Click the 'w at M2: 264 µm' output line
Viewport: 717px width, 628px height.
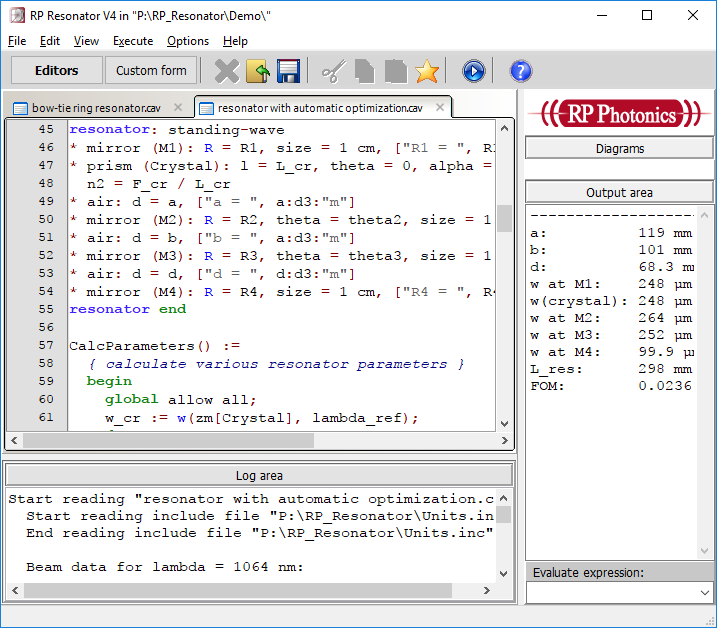point(611,318)
